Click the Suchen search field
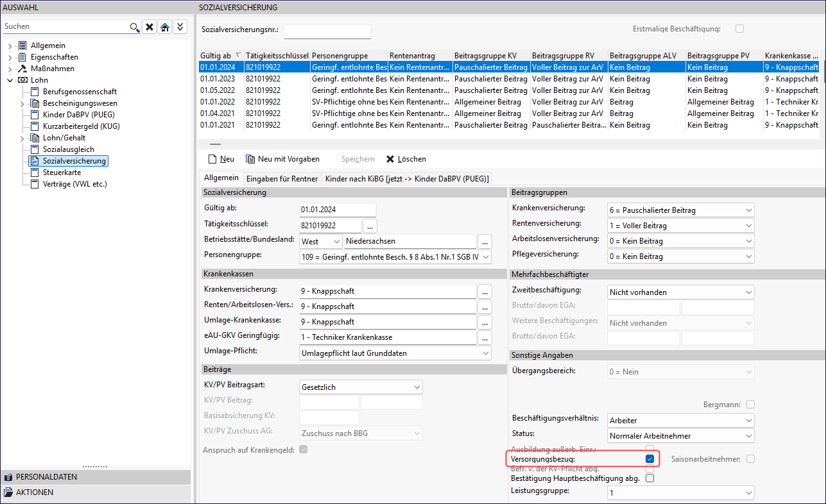This screenshot has width=826, height=504. point(66,27)
